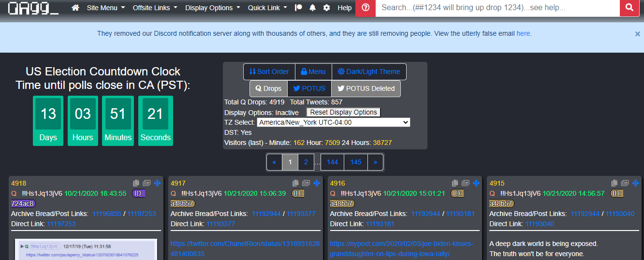Open archive bread link 11196855
This screenshot has width=644, height=260.
click(107, 214)
